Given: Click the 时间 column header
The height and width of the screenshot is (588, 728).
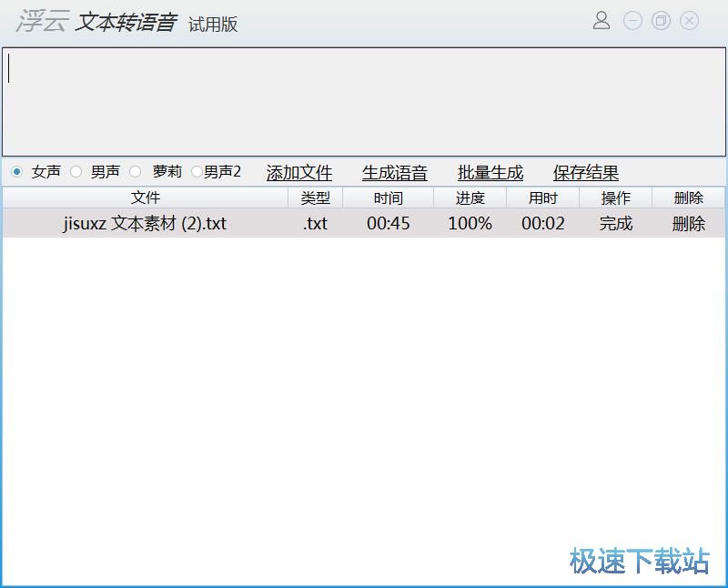Looking at the screenshot, I should click(x=389, y=198).
